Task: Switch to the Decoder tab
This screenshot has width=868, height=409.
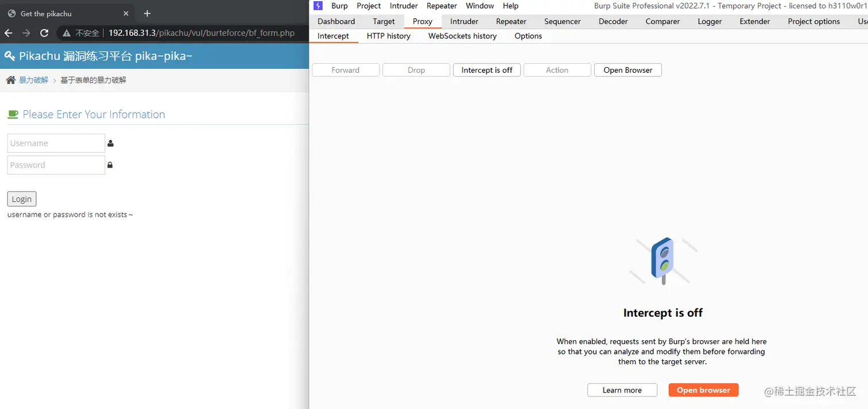Action: coord(613,21)
